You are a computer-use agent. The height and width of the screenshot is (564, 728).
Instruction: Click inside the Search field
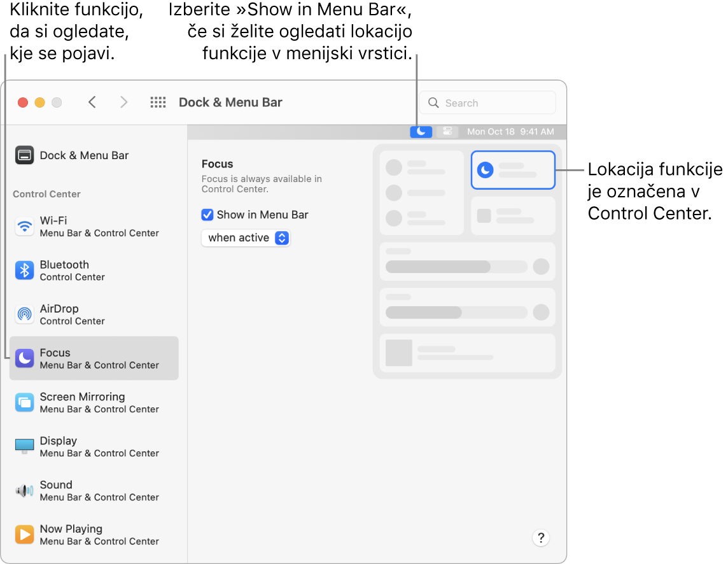tap(487, 102)
